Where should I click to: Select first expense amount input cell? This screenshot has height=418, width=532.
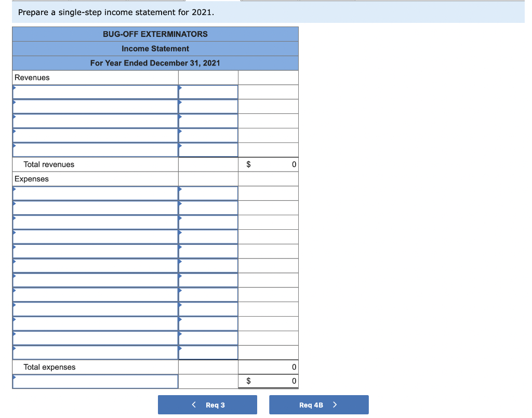208,193
